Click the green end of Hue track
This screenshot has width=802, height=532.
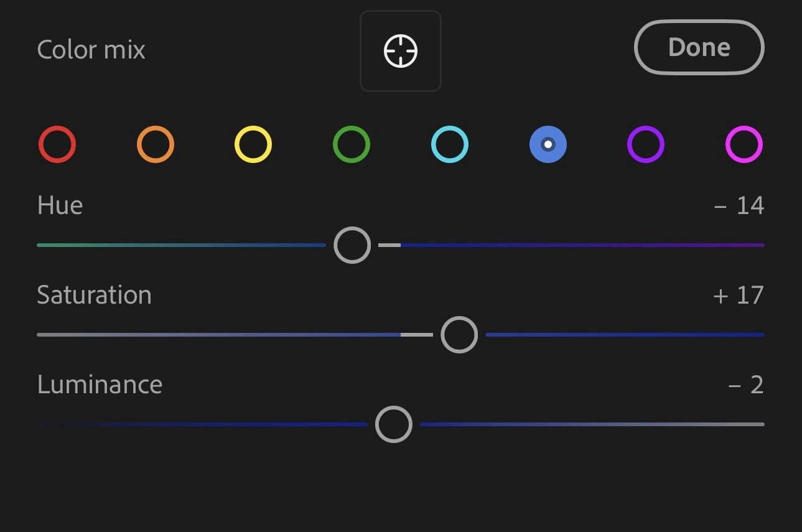click(47, 245)
